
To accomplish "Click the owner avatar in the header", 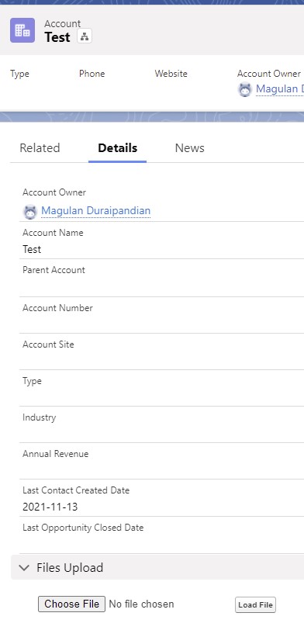I will coord(244,89).
